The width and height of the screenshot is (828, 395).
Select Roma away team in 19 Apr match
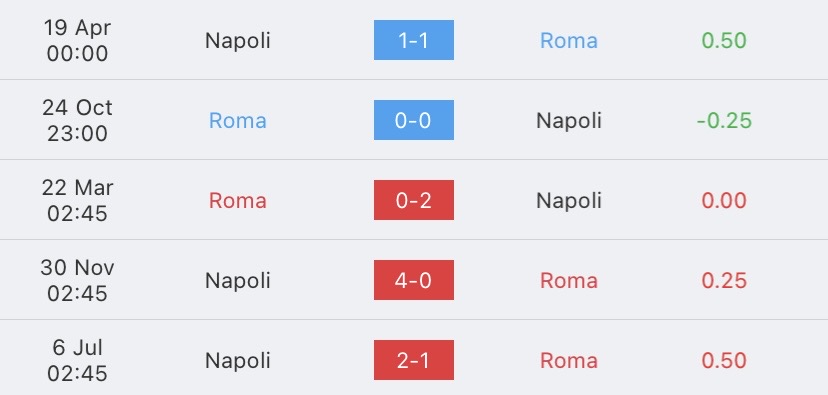pos(569,41)
